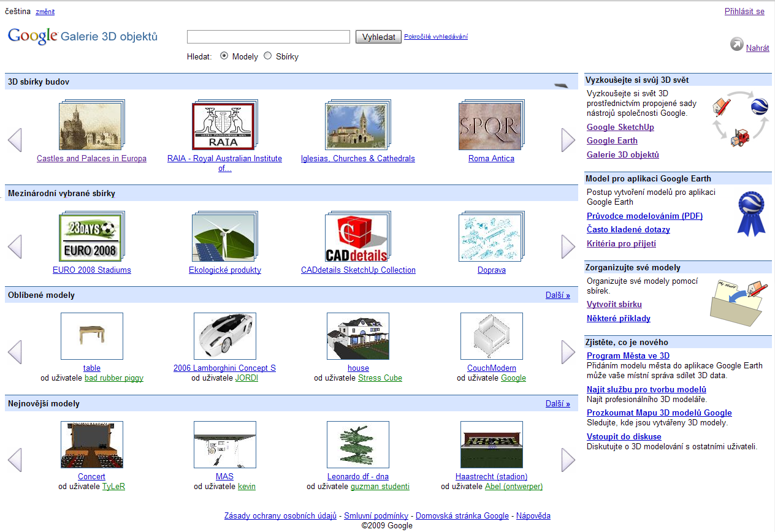The width and height of the screenshot is (775, 532).
Task: Open Najít službu pro tvorbu modelů link
Action: click(646, 389)
